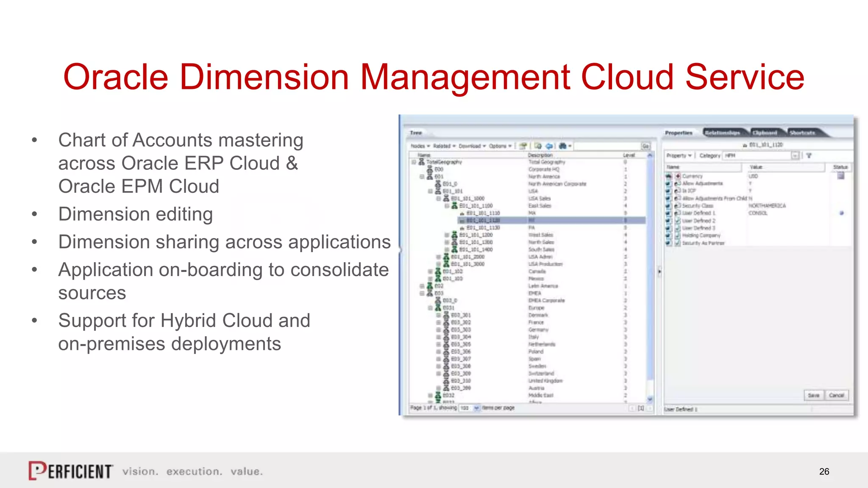Click the Cancel button
The image size is (868, 488).
pos(837,395)
